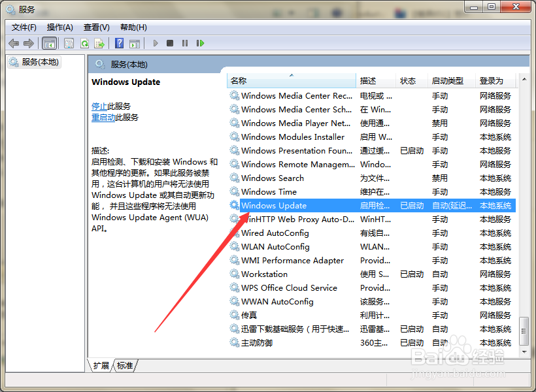Click the scrollbar up arrow
This screenshot has width=536, height=392.
coord(524,79)
